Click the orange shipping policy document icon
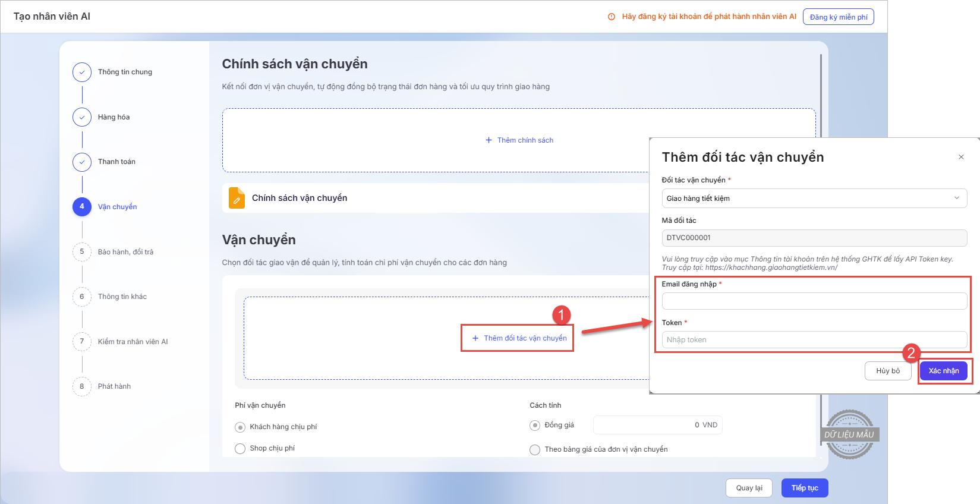This screenshot has height=504, width=980. 237,199
